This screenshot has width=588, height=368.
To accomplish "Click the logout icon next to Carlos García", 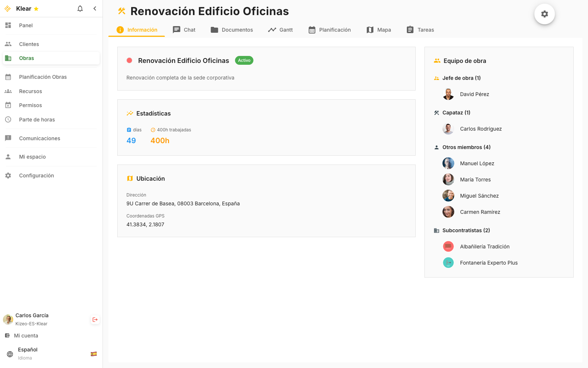I will tap(95, 320).
